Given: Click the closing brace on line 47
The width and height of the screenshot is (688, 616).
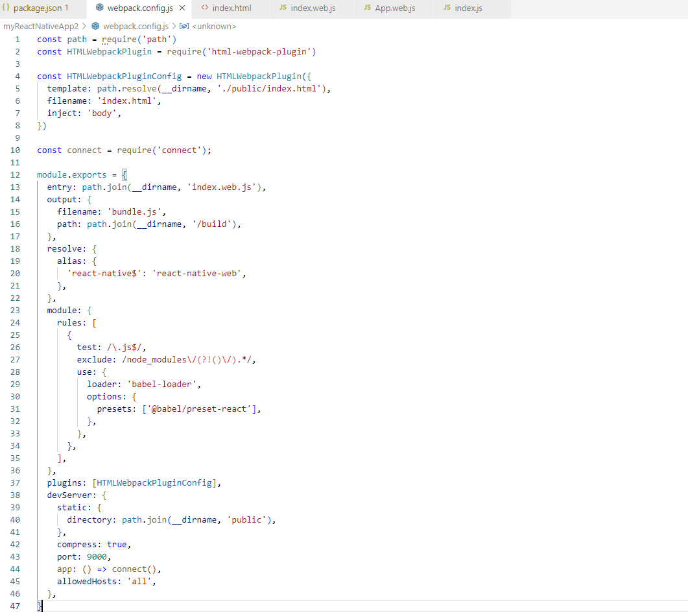Looking at the screenshot, I should 40,606.
